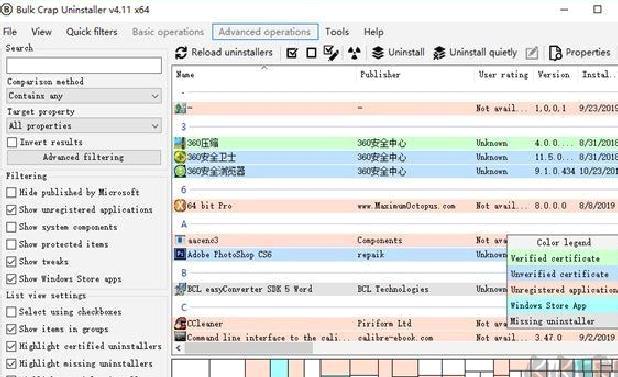Collapse the group header 3
This screenshot has height=377, width=618.
(x=184, y=127)
